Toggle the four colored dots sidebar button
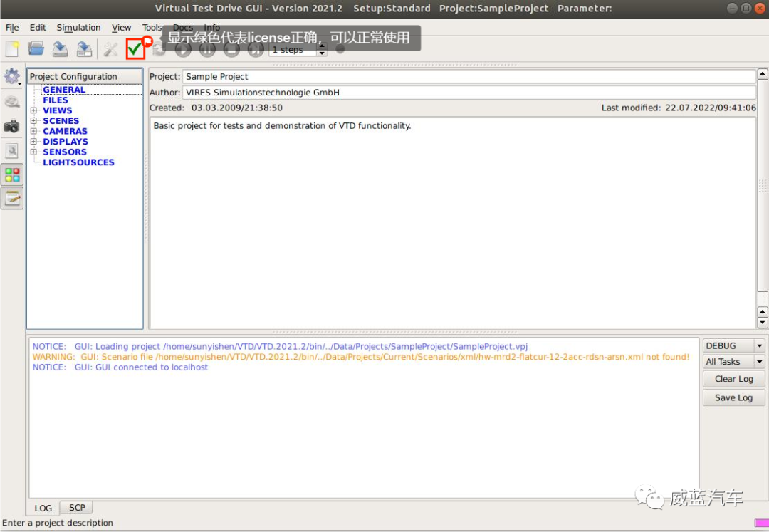 pos(12,175)
